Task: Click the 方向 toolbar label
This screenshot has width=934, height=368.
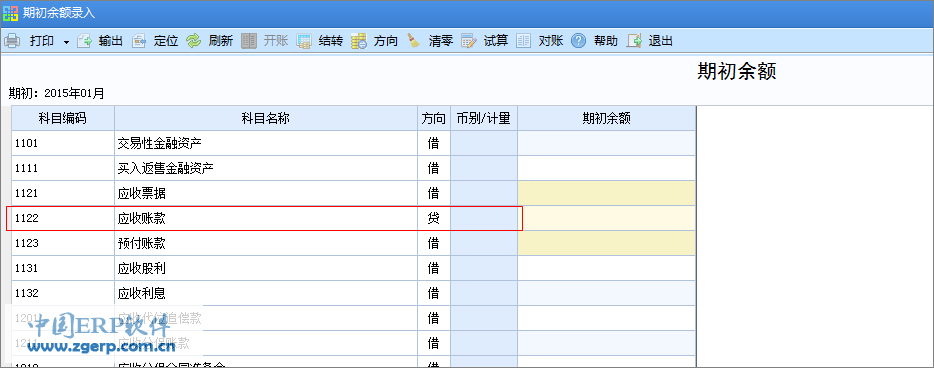Action: pos(385,41)
